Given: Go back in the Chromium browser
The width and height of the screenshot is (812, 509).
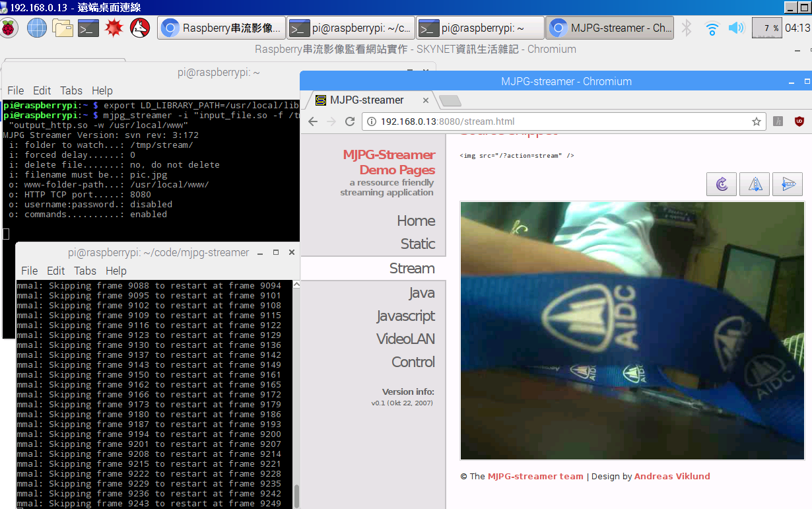Looking at the screenshot, I should (313, 121).
